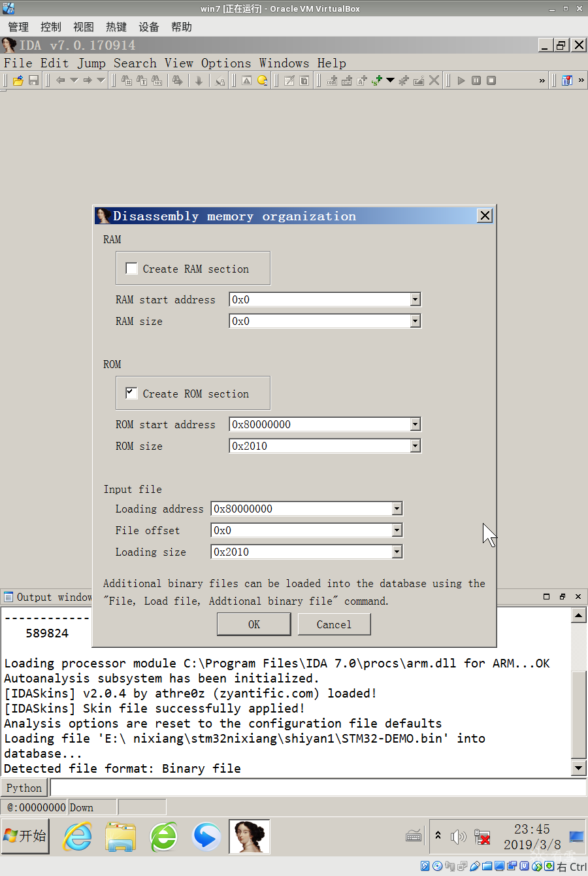Show hidden tray icons chevron
Viewport: 588px width, 876px height.
pyautogui.click(x=438, y=835)
